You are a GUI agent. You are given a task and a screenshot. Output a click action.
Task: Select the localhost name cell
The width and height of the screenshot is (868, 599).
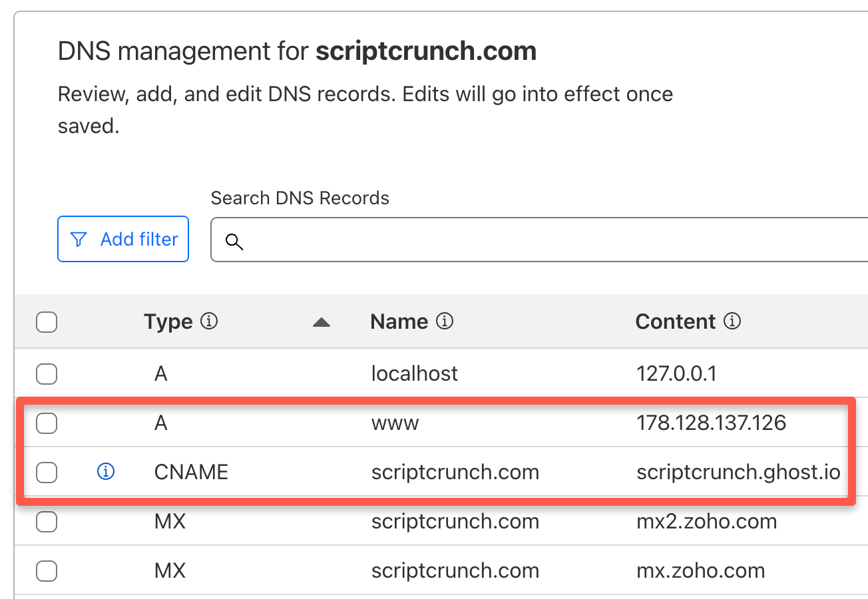point(415,373)
